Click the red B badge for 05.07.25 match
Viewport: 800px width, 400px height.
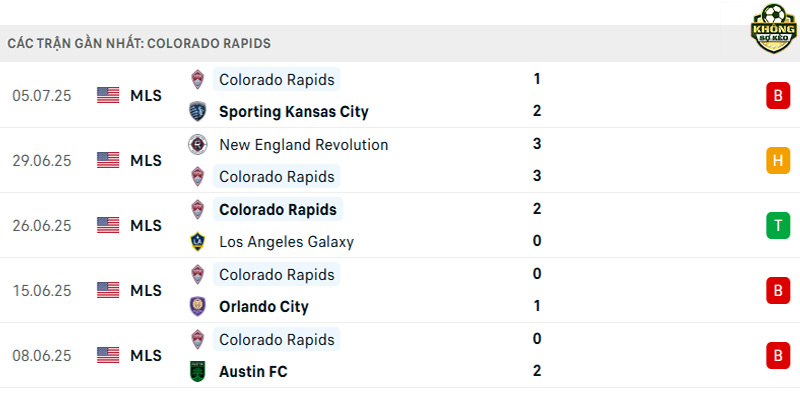(x=778, y=95)
